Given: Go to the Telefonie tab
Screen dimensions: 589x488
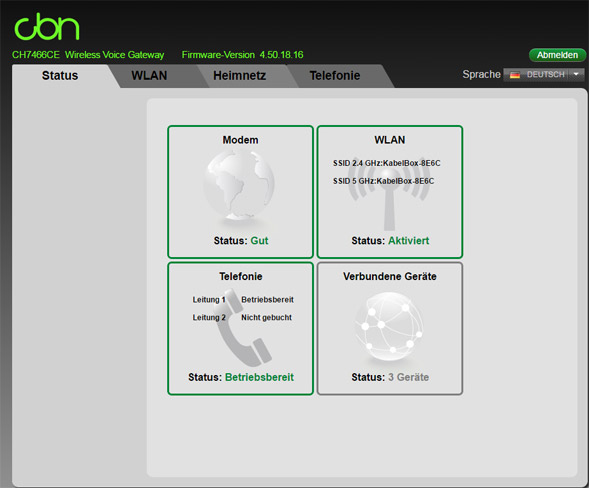Looking at the screenshot, I should coord(335,76).
